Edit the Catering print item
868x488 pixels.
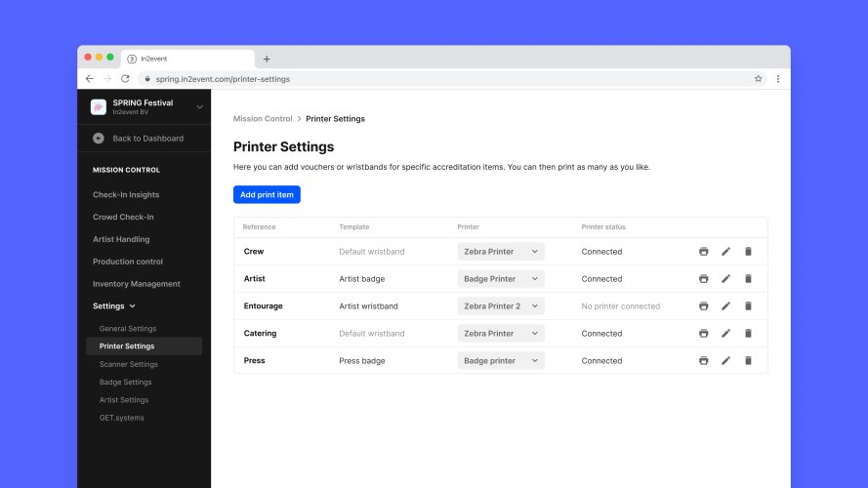(725, 333)
